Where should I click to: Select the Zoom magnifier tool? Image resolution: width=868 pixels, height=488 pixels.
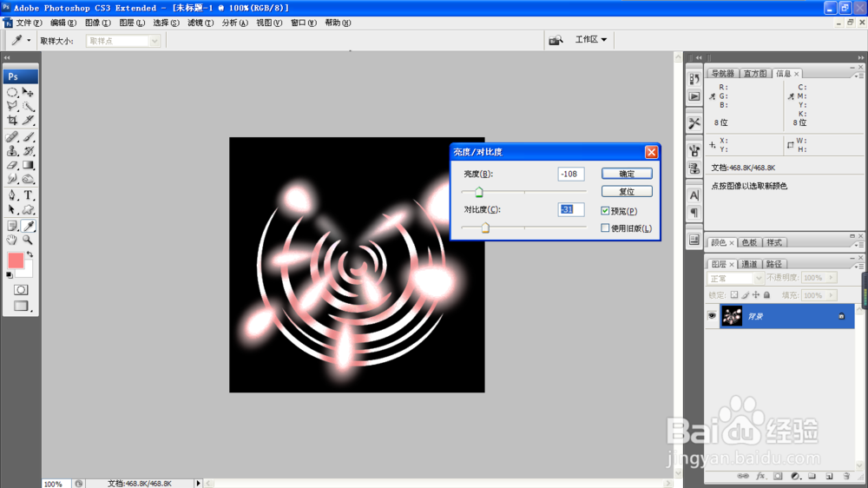pyautogui.click(x=29, y=240)
